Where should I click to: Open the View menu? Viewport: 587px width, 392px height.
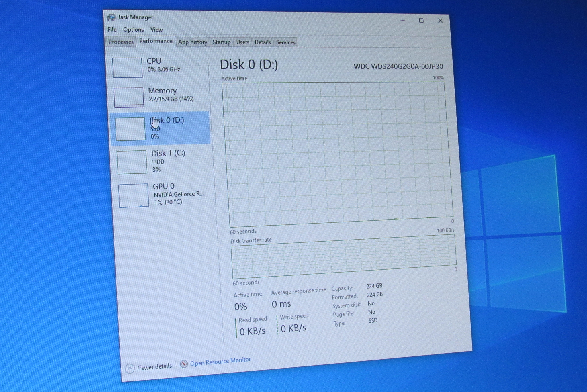156,30
